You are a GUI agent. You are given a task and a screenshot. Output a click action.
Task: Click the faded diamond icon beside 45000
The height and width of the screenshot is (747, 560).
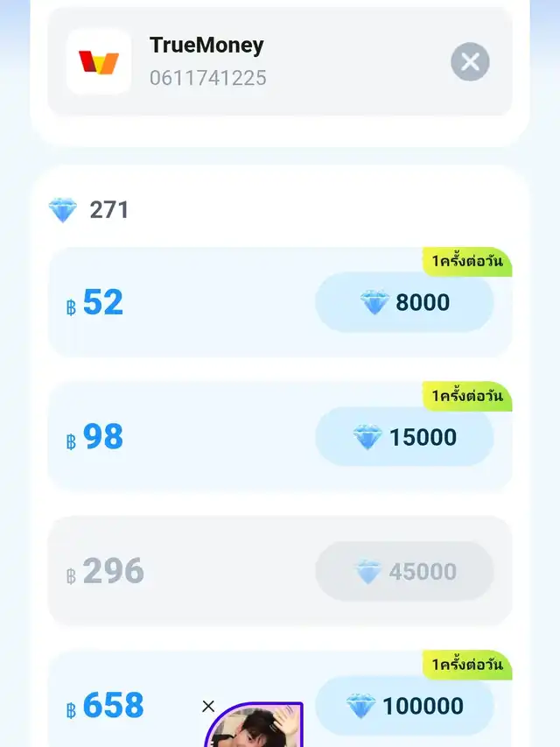368,573
